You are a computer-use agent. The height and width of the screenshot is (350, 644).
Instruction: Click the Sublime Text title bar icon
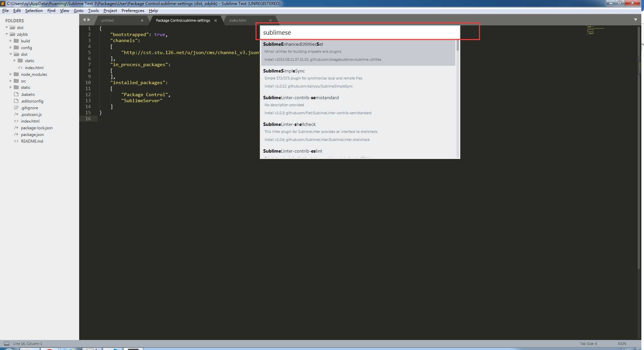[3, 3]
